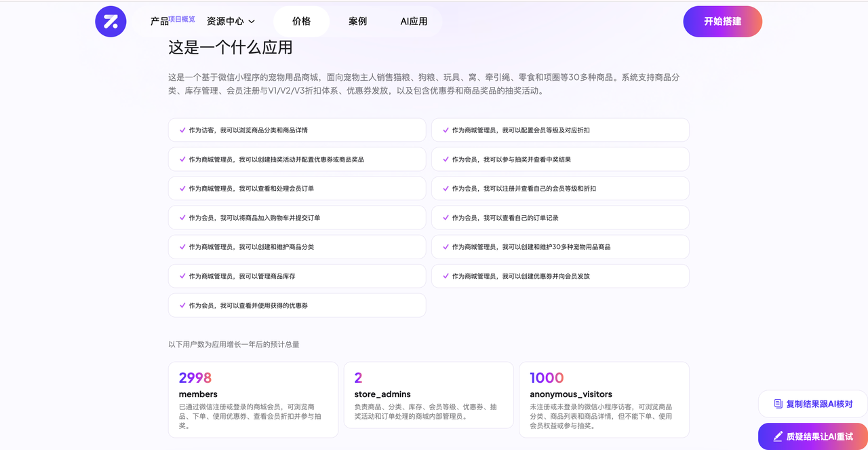Click the pet store app description paragraph
The width and height of the screenshot is (868, 450).
pyautogui.click(x=424, y=83)
